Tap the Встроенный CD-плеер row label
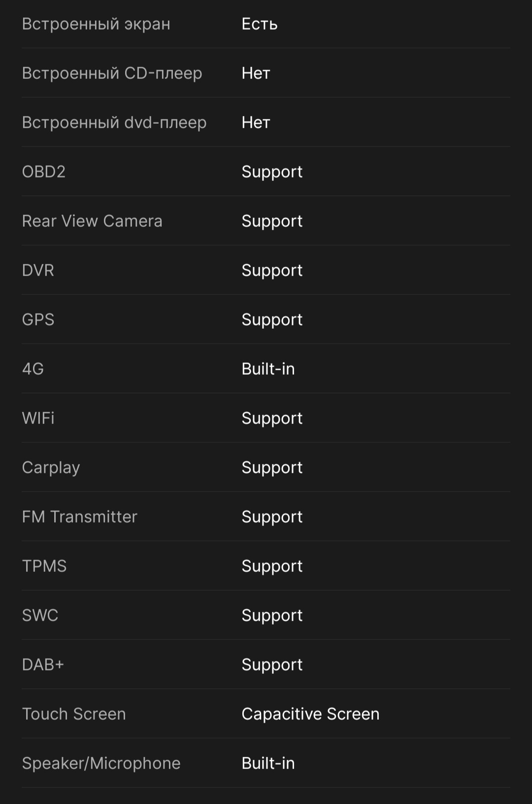This screenshot has height=804, width=532. [112, 73]
